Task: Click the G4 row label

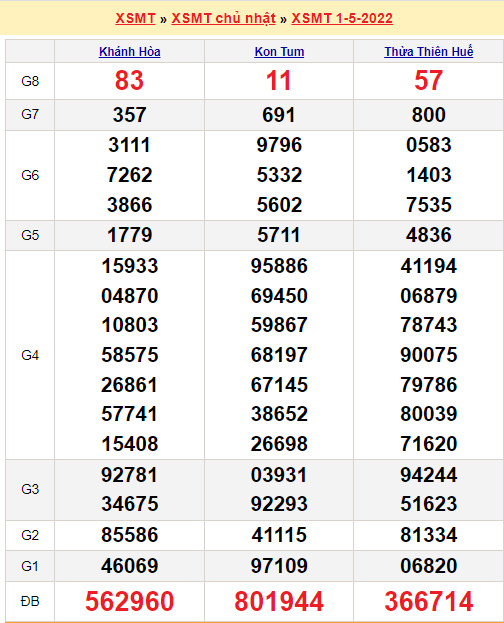Action: tap(30, 355)
